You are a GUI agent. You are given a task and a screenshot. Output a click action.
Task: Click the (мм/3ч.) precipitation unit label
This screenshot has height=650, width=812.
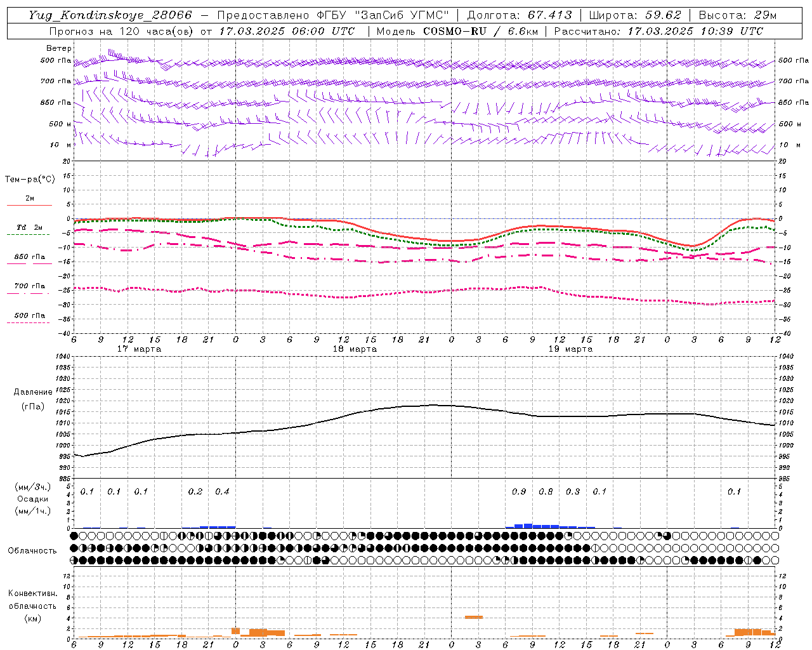(x=33, y=487)
